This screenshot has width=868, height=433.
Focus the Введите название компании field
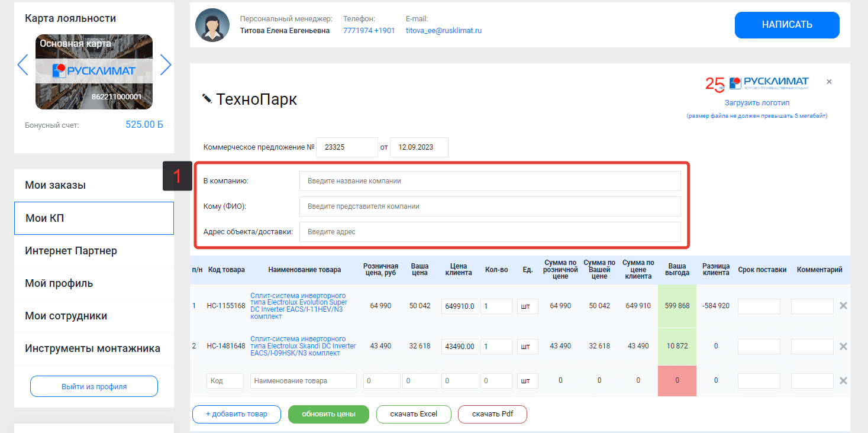coord(490,181)
